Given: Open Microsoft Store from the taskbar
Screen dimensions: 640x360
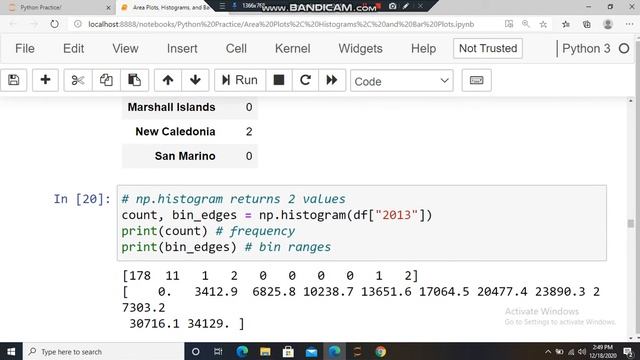Looking at the screenshot, I should tap(288, 351).
